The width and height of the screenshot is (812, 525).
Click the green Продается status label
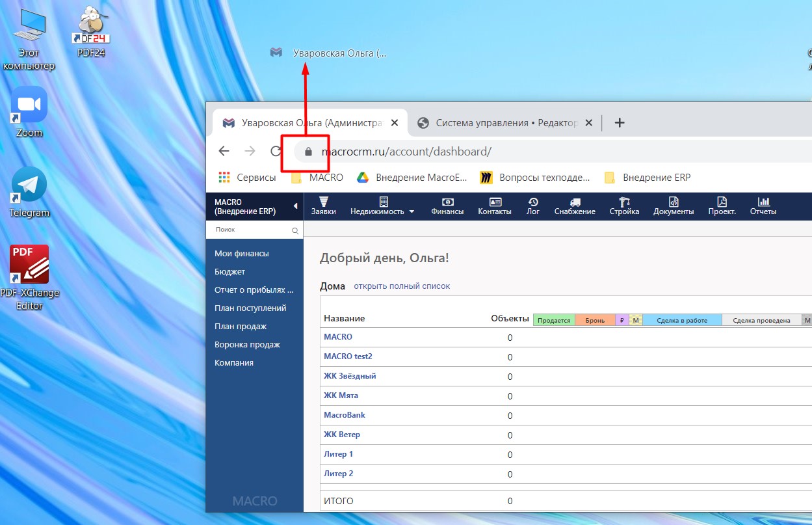(554, 320)
